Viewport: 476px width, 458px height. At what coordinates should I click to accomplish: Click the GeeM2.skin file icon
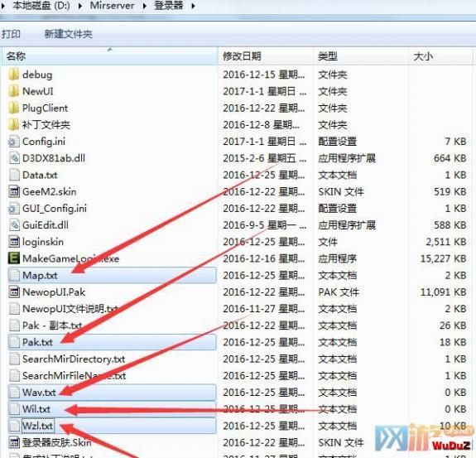tap(14, 191)
